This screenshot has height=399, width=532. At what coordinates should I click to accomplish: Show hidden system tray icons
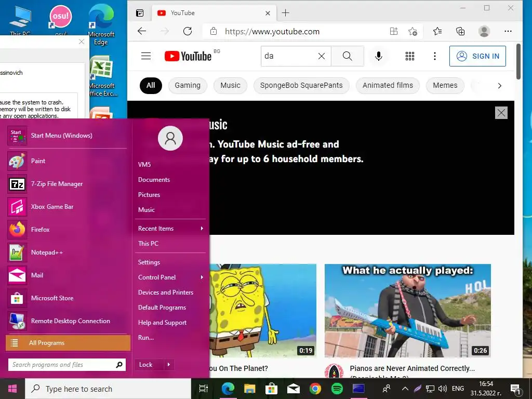pyautogui.click(x=405, y=389)
